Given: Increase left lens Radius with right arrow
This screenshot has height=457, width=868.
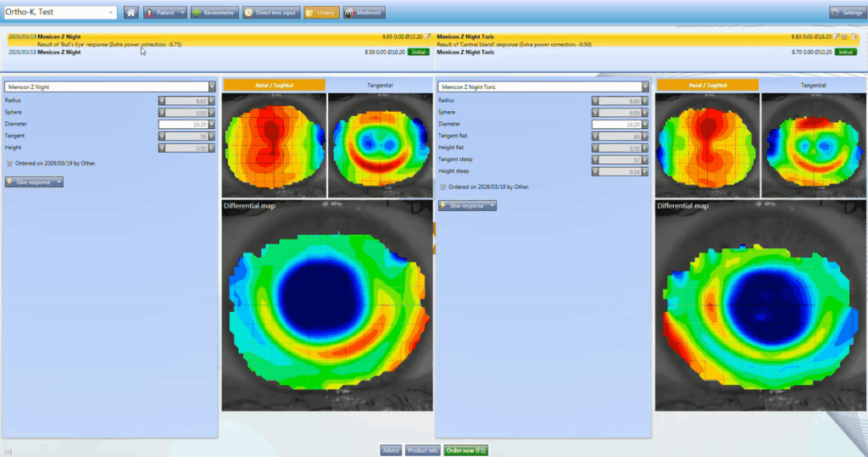Looking at the screenshot, I should click(x=211, y=100).
